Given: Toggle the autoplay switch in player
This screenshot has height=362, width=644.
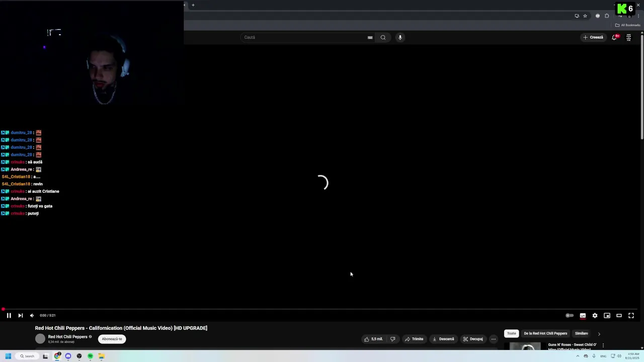Looking at the screenshot, I should [x=570, y=315].
